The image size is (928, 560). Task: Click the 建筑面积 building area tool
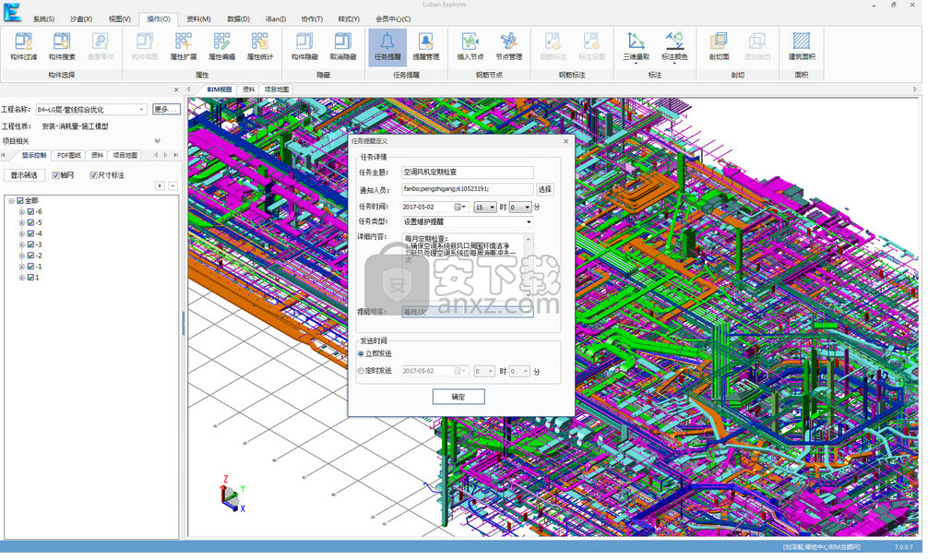pos(802,46)
